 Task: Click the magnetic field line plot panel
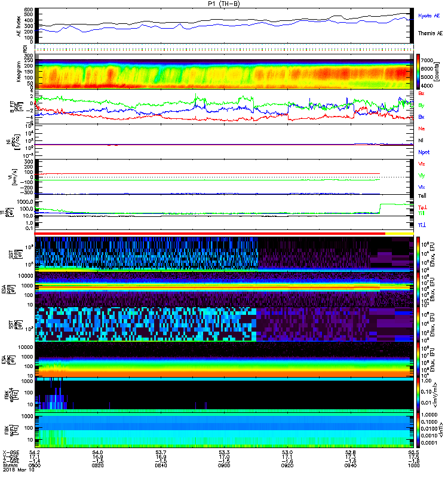(x=224, y=107)
